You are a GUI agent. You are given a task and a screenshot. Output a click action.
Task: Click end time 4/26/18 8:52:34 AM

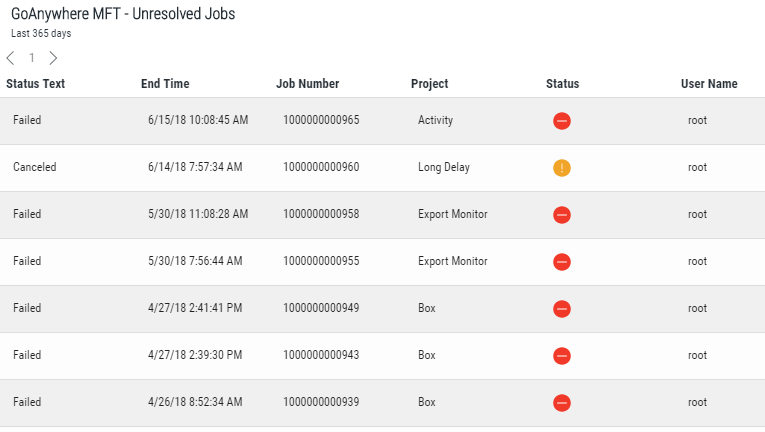tap(195, 402)
